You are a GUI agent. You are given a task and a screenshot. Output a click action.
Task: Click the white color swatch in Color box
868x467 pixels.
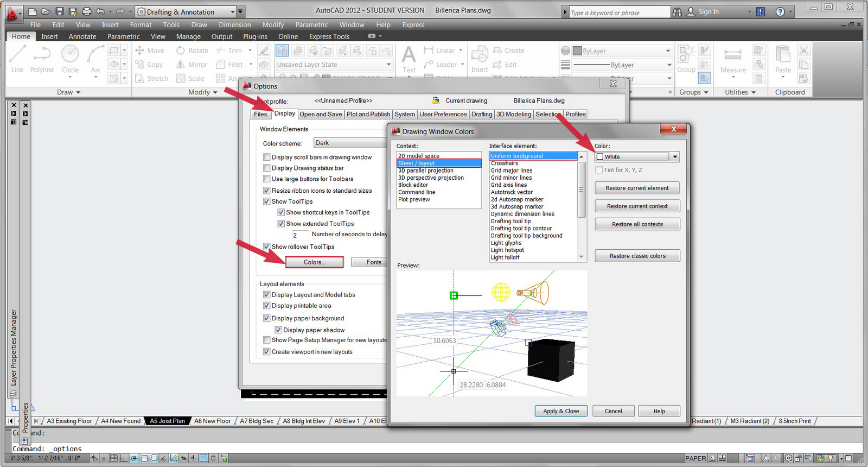(600, 157)
